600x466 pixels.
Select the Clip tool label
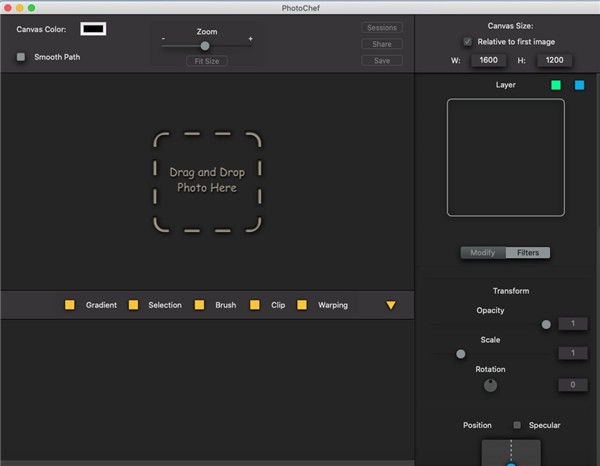click(278, 305)
